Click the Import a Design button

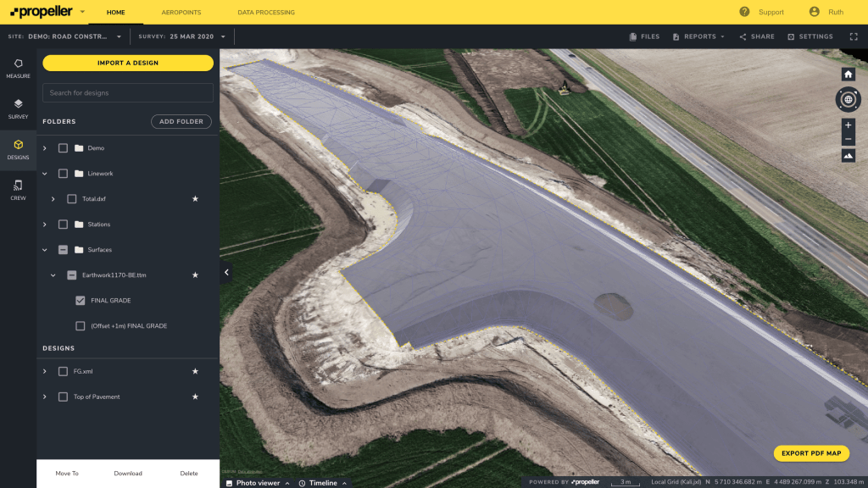coord(128,63)
